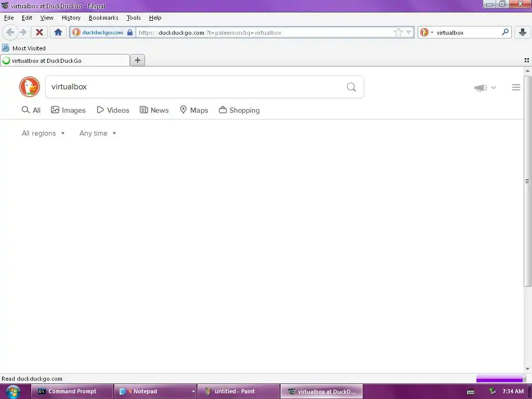Expand the chevron next to the megaphone
The height and width of the screenshot is (399, 532).
[x=494, y=87]
